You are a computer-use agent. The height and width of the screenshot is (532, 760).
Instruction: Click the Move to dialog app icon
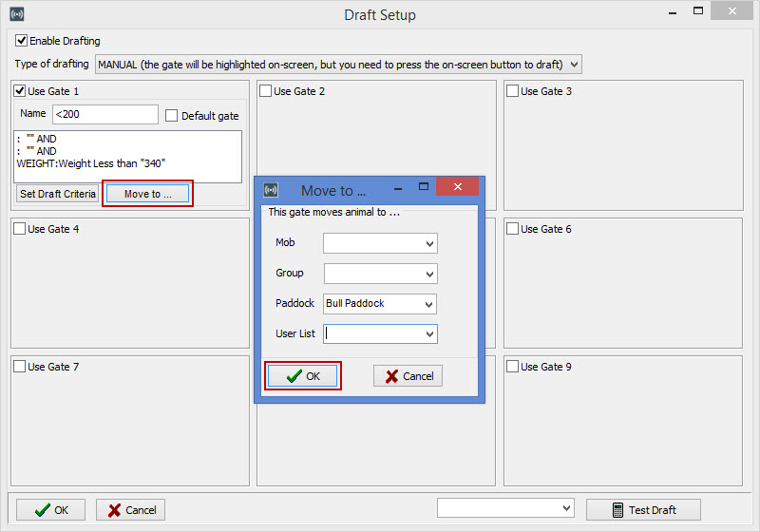271,189
